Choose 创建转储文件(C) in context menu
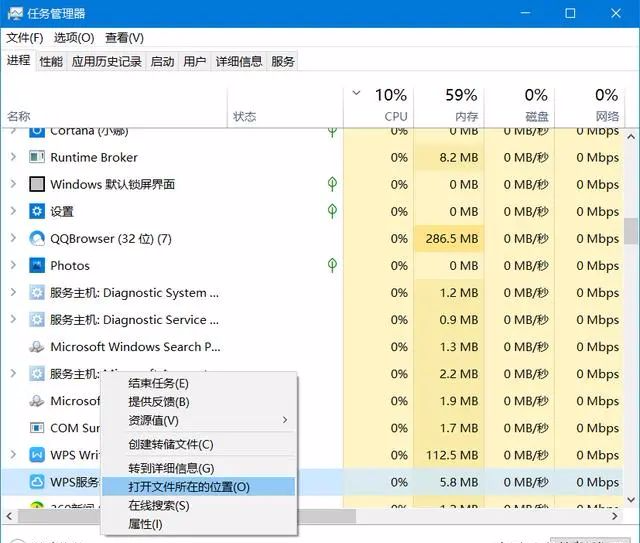The image size is (640, 543). pos(198,444)
